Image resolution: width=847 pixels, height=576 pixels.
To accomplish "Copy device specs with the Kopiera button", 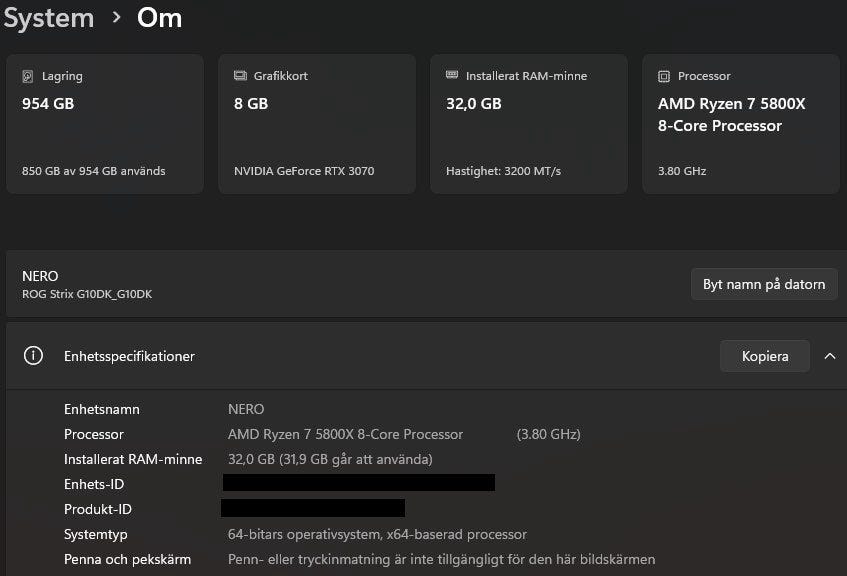I will [x=765, y=356].
